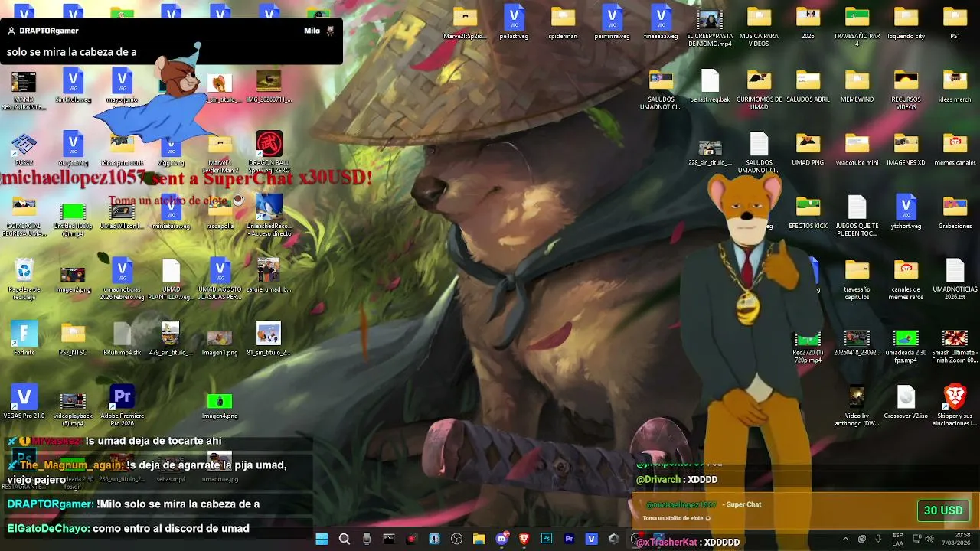Launch Brave browser from the taskbar

[524, 539]
